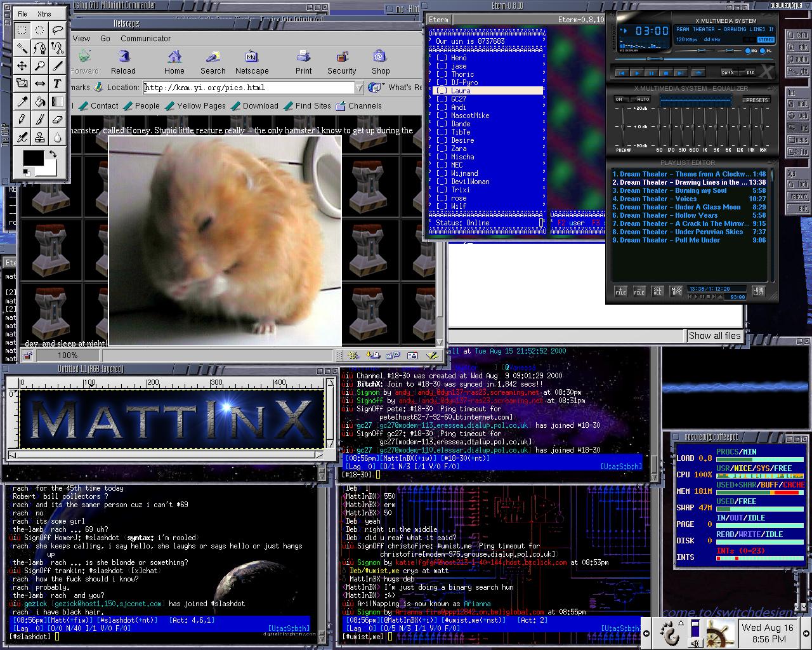This screenshot has width=812, height=650.
Task: Open Find Sites personal toolbar link
Action: [x=307, y=106]
